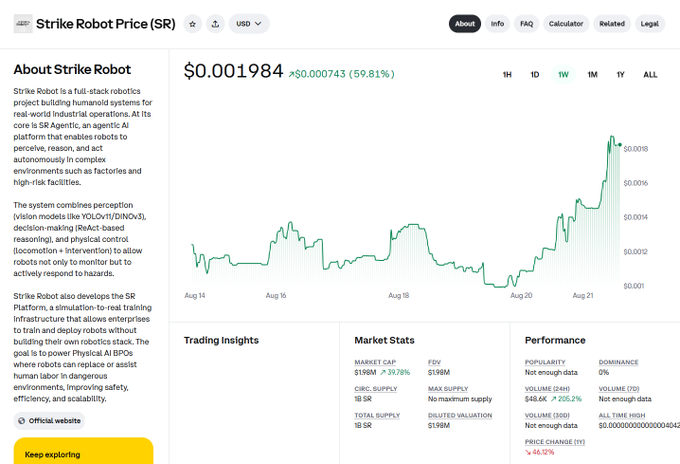Click the $0.0012 price axis label

click(635, 252)
